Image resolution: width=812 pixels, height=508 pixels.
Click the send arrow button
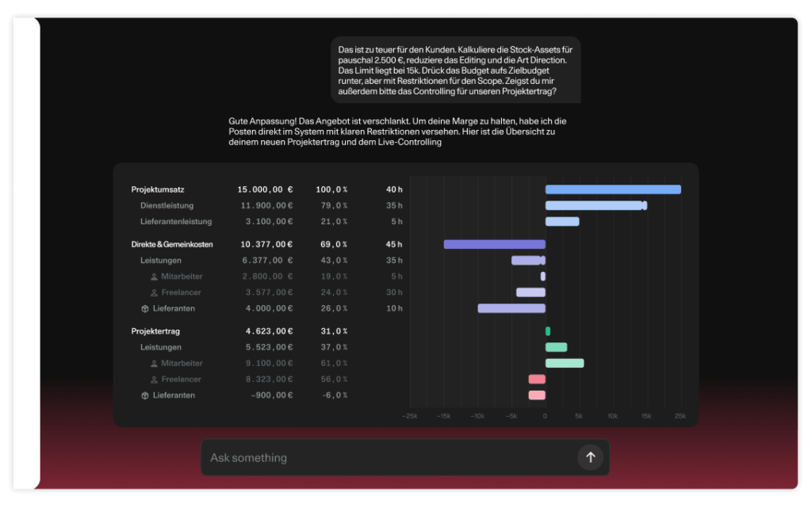(x=590, y=457)
